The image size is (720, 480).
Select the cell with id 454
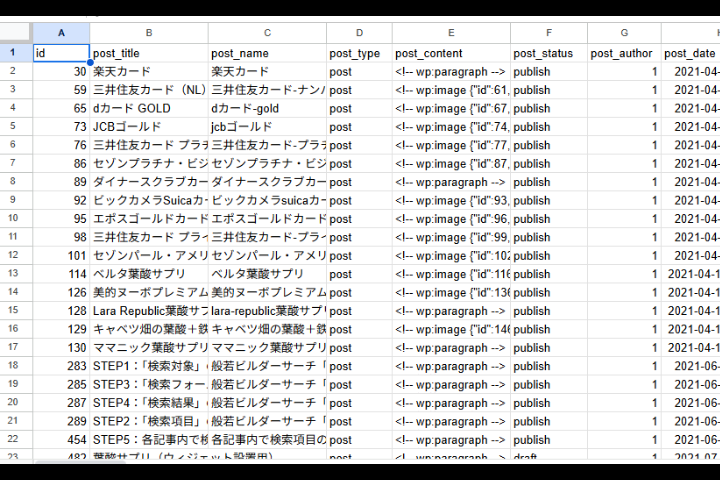pos(61,439)
